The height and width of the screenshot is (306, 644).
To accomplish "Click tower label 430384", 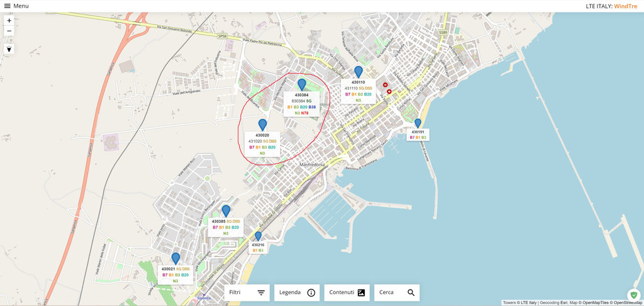I will tap(301, 95).
